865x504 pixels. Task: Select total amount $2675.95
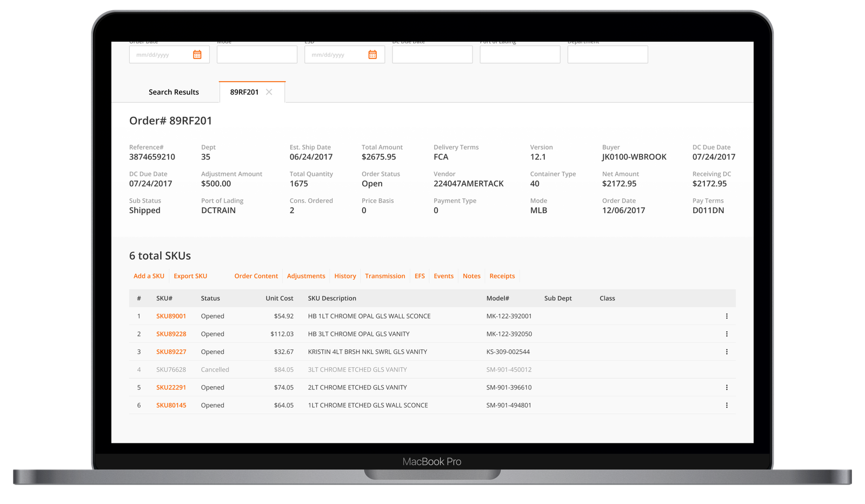click(378, 157)
